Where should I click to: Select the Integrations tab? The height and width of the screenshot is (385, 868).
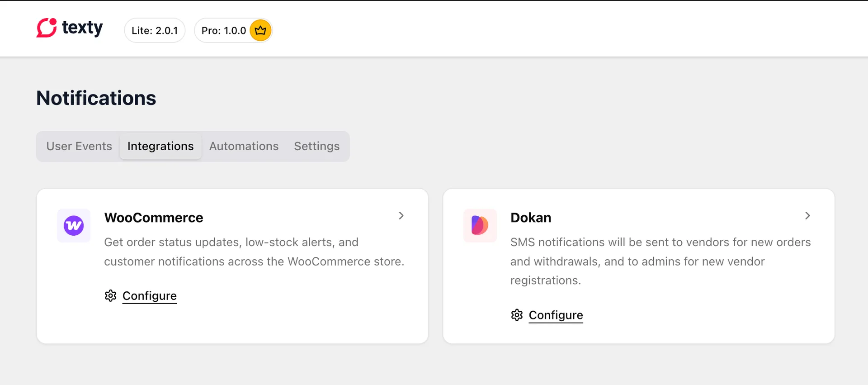point(160,146)
